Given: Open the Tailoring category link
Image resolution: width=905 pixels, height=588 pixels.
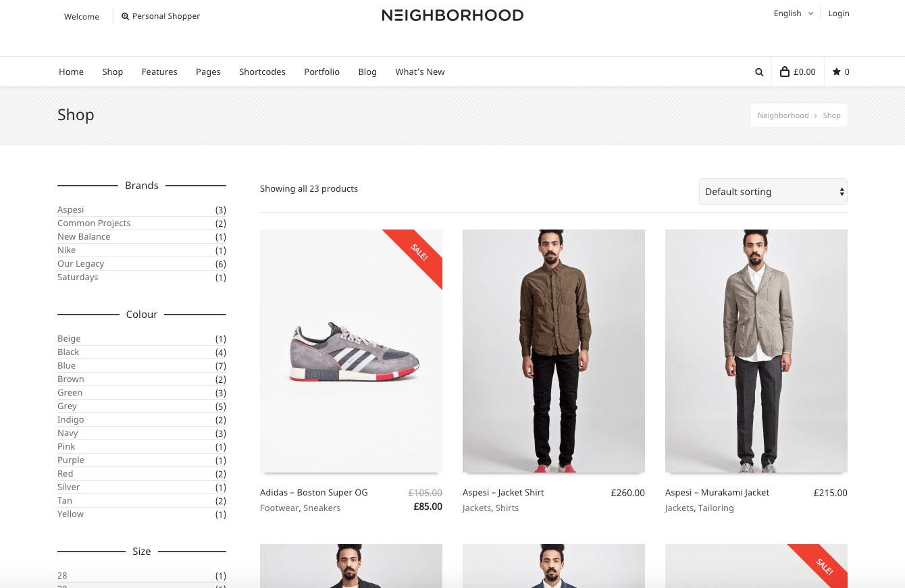Looking at the screenshot, I should tap(716, 508).
